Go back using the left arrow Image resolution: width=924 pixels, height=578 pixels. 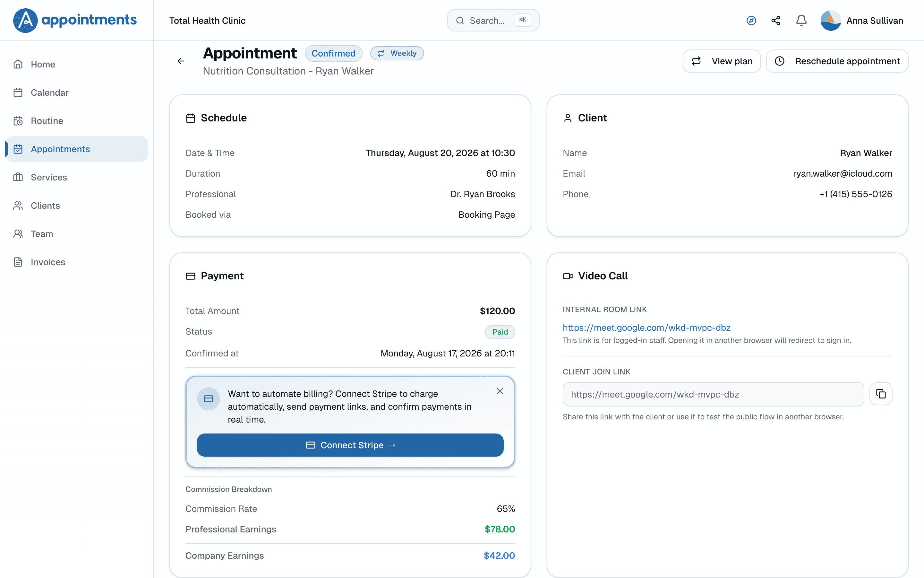pos(181,61)
